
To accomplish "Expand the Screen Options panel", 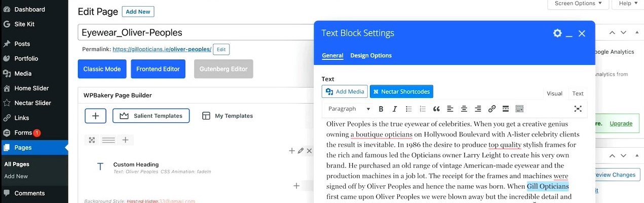I will pos(578,4).
